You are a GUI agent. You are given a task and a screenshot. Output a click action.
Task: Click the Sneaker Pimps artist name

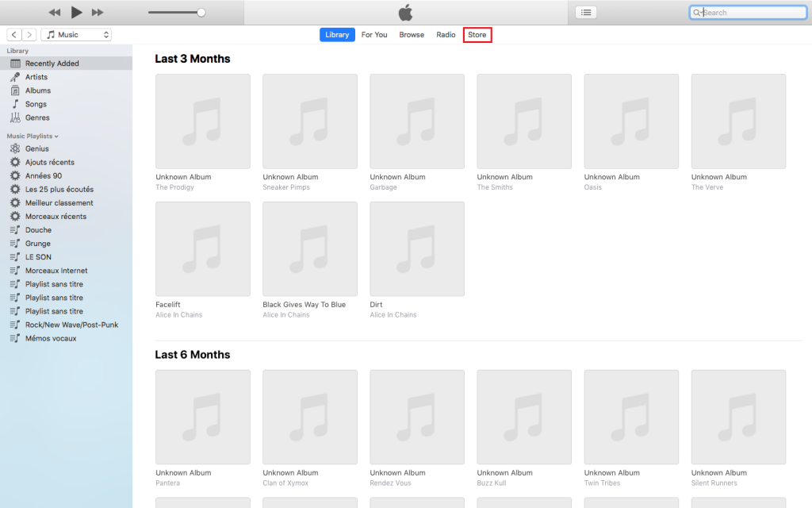(x=286, y=187)
